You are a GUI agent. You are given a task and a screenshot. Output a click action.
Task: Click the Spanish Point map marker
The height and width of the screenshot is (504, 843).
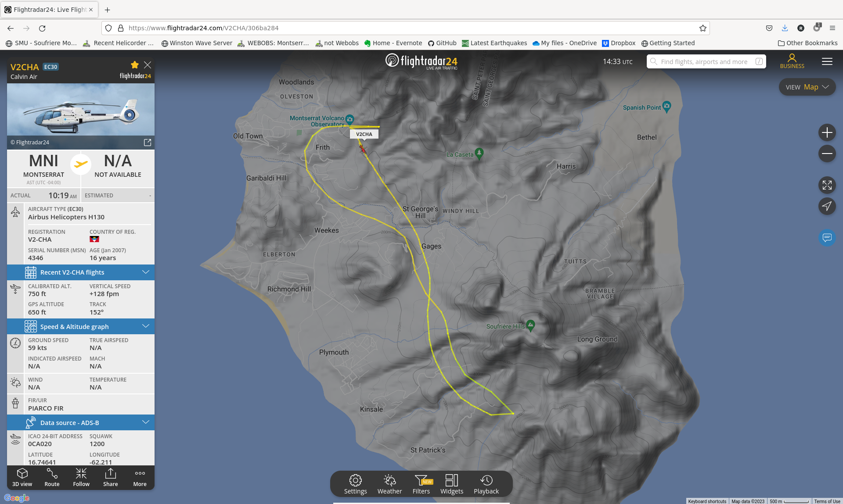[666, 107]
